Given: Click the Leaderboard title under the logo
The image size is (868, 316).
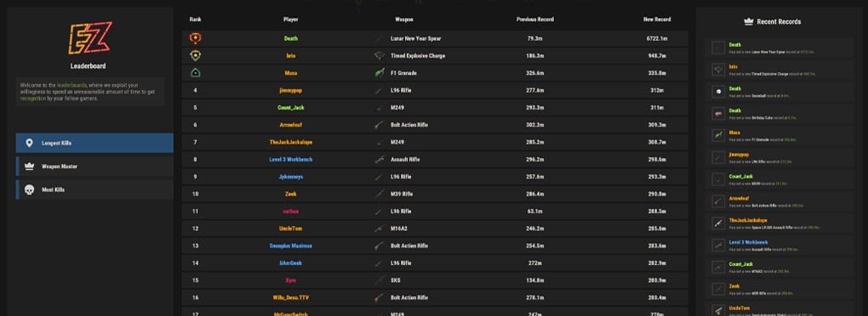Looking at the screenshot, I should tap(88, 66).
